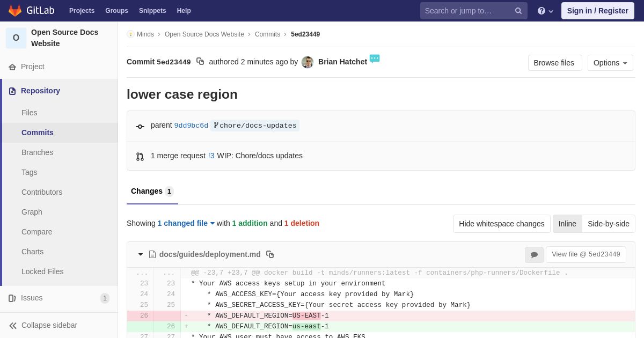Open branch chore/docs-updates link
Screen dimensions: 644x338
(x=255, y=126)
